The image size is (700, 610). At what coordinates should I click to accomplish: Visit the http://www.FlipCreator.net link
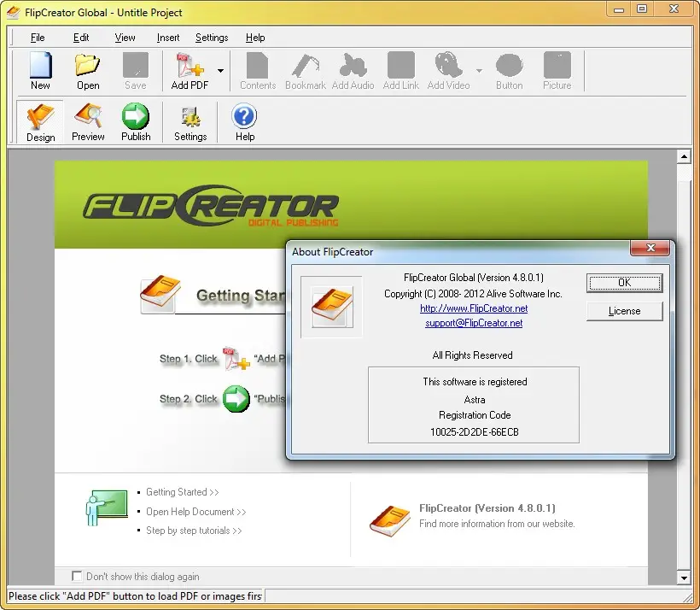[x=474, y=308]
